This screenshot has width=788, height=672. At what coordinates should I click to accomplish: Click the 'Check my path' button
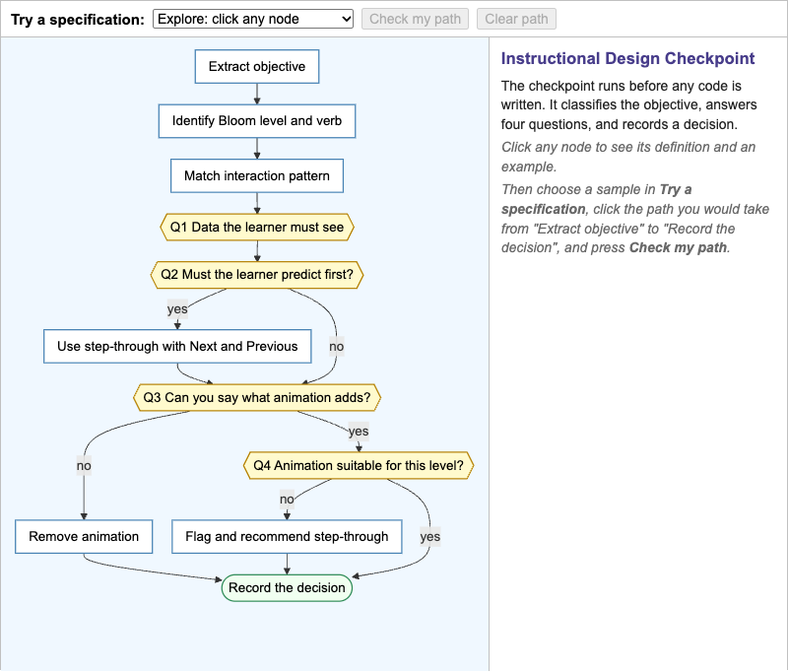[x=415, y=19]
